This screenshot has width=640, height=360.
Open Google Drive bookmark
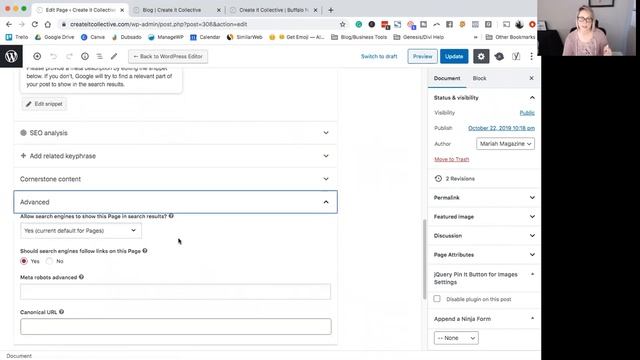tap(54, 37)
